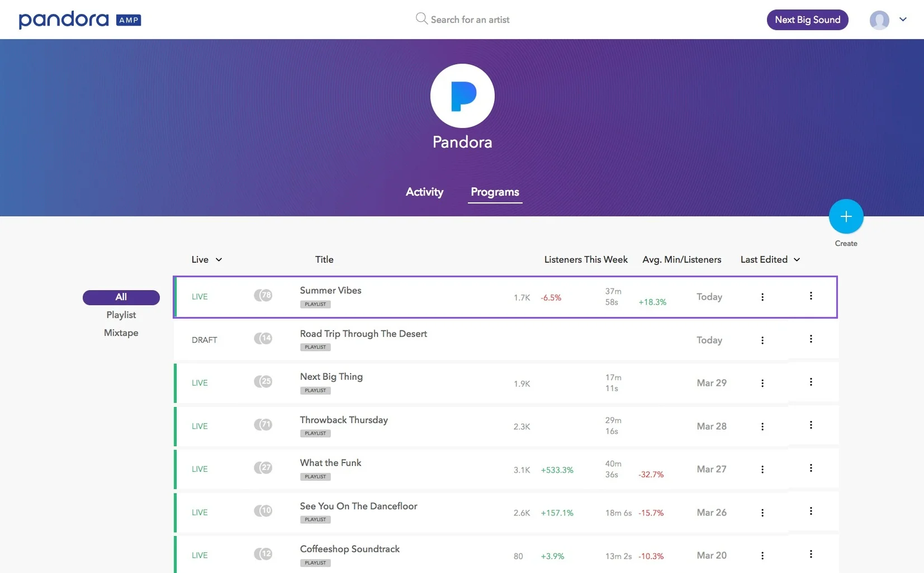
Task: Click Avg. Min/Listeners column header
Action: pos(681,259)
